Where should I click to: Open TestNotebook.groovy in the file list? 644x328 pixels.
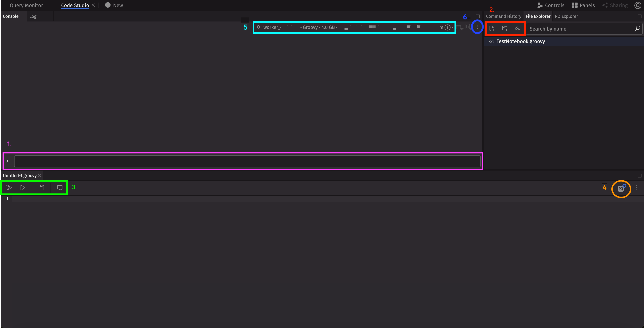pos(520,42)
